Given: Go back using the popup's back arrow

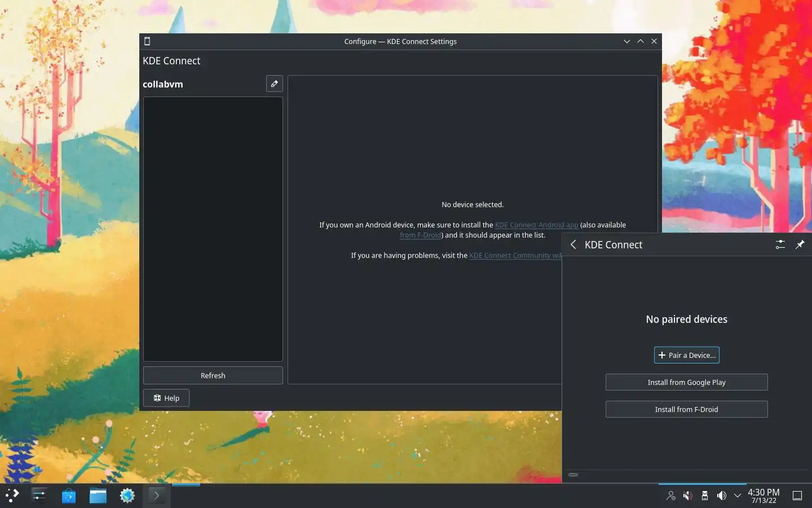Looking at the screenshot, I should [573, 244].
